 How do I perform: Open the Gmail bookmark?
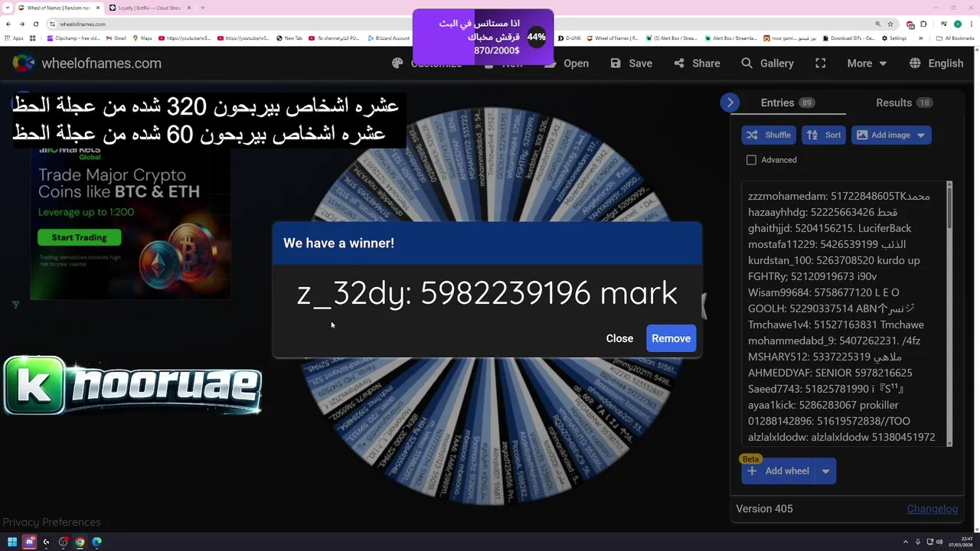(116, 38)
